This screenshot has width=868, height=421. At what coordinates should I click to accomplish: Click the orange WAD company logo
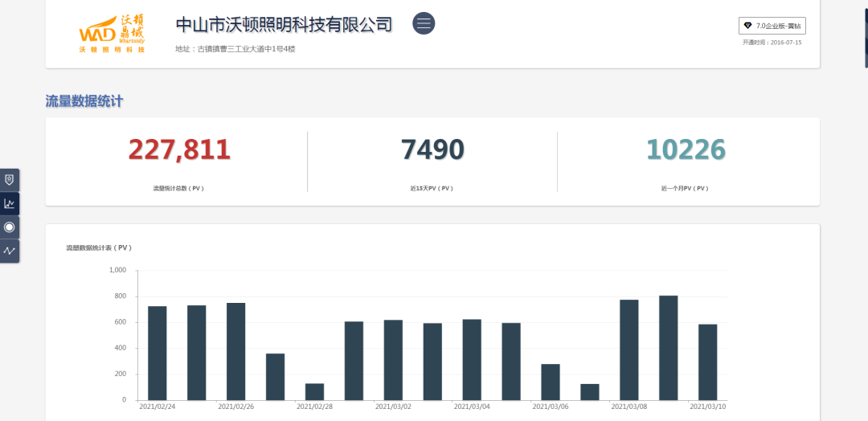tap(113, 34)
